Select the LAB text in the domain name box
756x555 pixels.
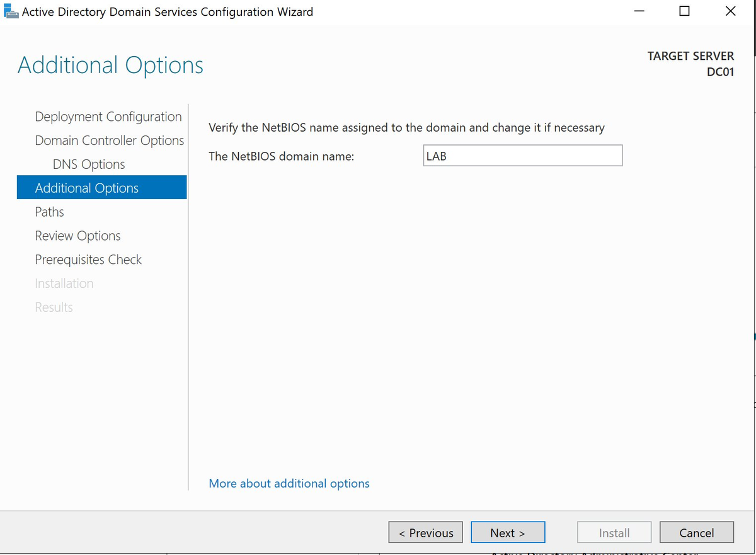[435, 155]
